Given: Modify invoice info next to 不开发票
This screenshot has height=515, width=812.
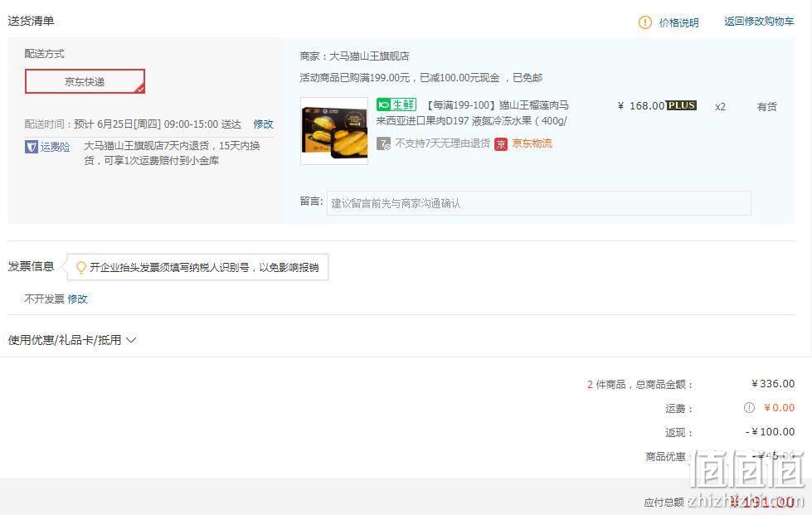Looking at the screenshot, I should 77,299.
